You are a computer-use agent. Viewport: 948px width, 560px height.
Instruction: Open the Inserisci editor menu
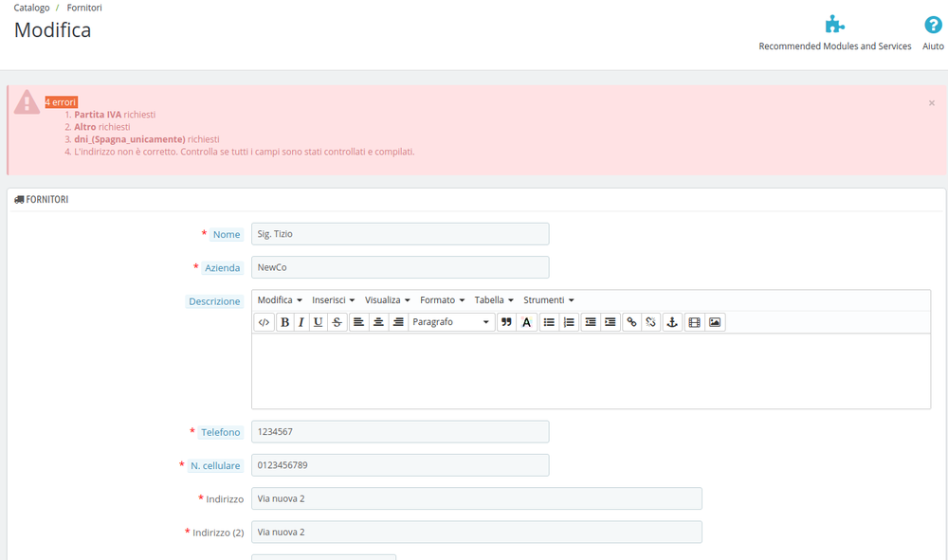(333, 300)
